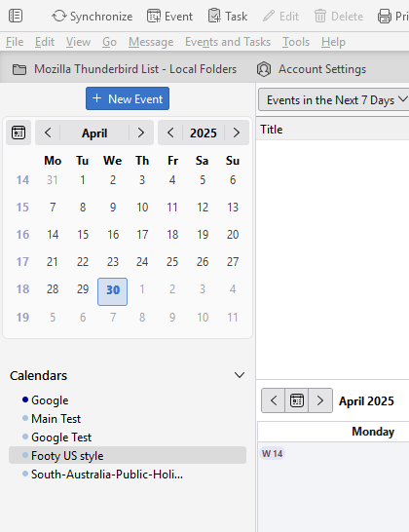The height and width of the screenshot is (532, 409).
Task: Show next month in main calendar view
Action: pyautogui.click(x=320, y=400)
